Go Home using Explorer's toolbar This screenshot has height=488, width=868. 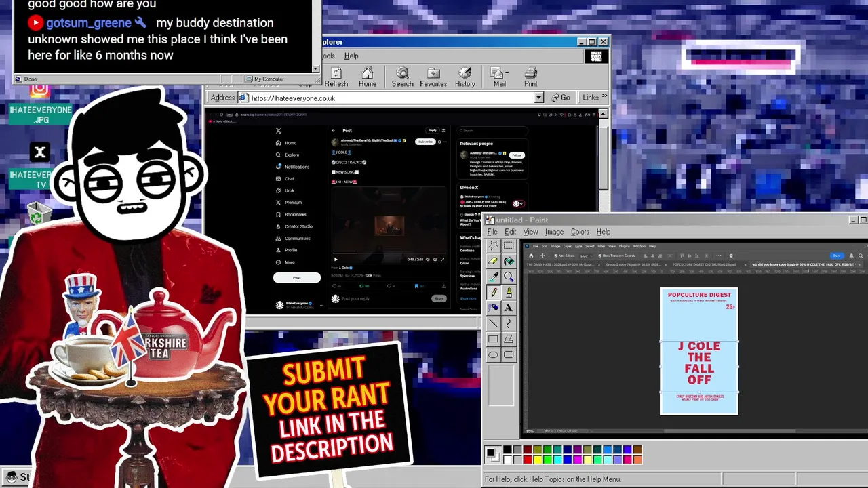point(368,77)
